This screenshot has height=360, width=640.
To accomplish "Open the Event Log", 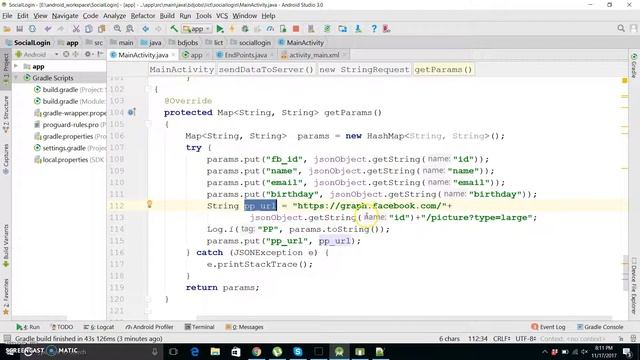I will [548, 327].
